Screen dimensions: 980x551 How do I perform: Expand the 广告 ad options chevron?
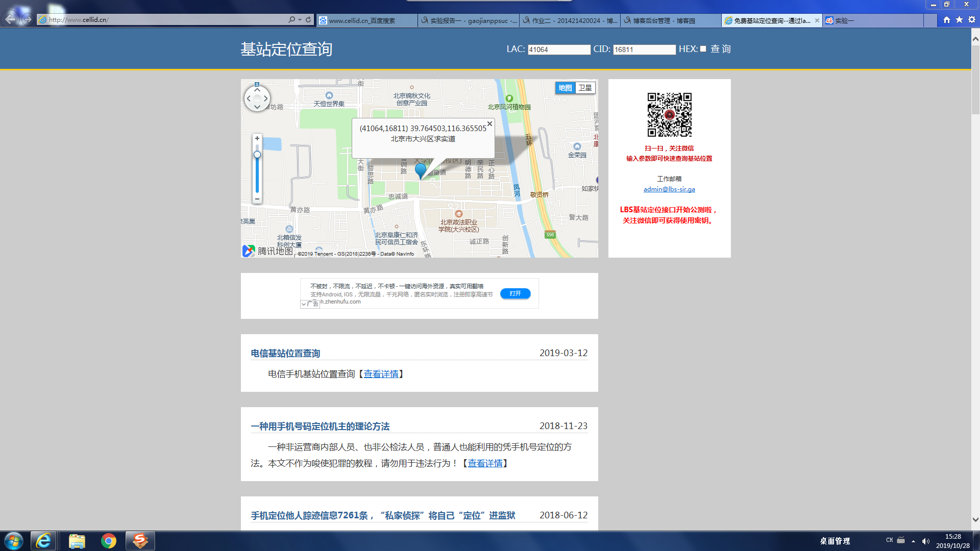(304, 304)
